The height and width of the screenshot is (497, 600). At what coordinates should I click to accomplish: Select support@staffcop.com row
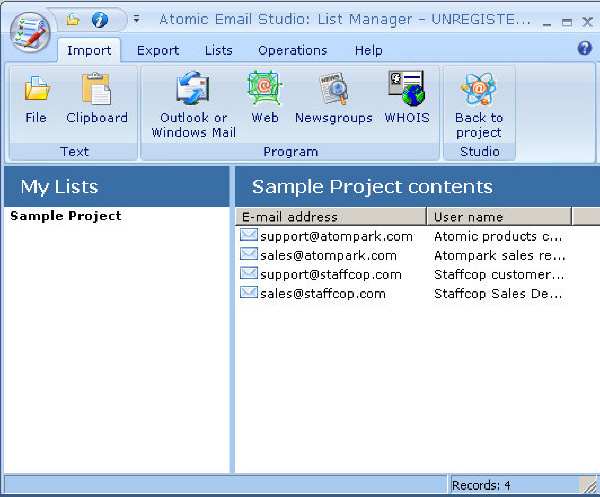click(401, 274)
